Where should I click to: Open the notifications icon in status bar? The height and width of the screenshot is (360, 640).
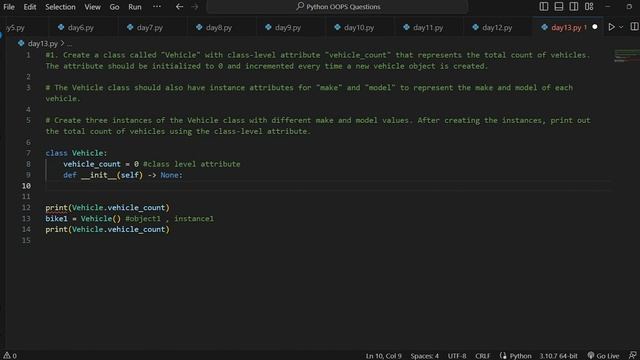coord(633,356)
